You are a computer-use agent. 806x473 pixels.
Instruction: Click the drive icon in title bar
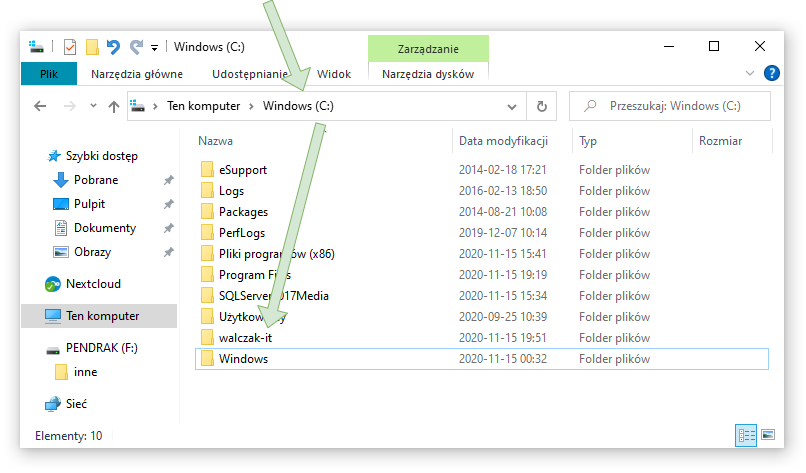coord(36,47)
